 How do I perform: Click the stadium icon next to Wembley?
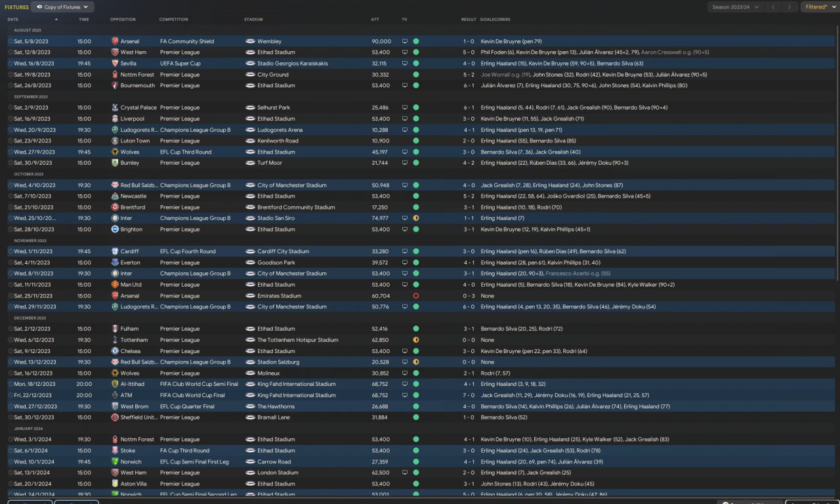250,41
